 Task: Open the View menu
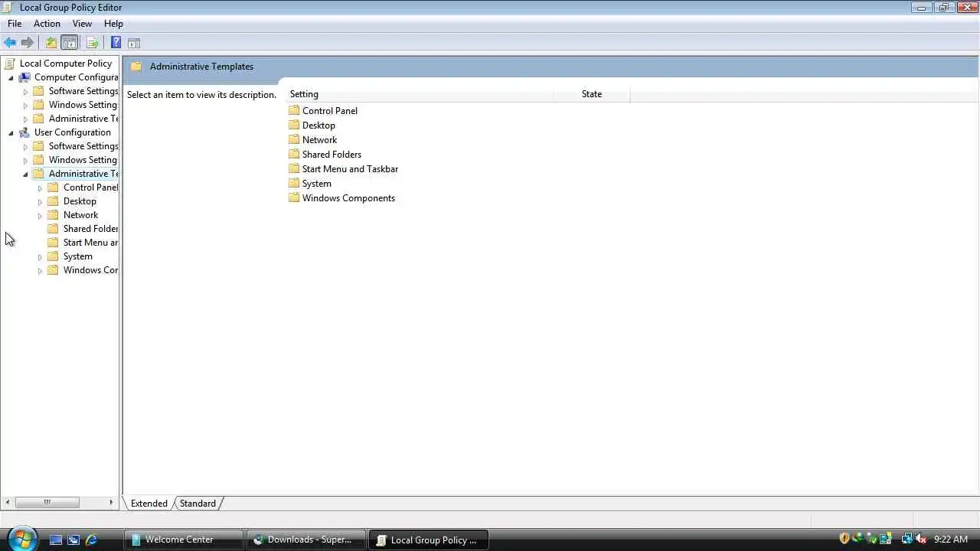pos(82,24)
